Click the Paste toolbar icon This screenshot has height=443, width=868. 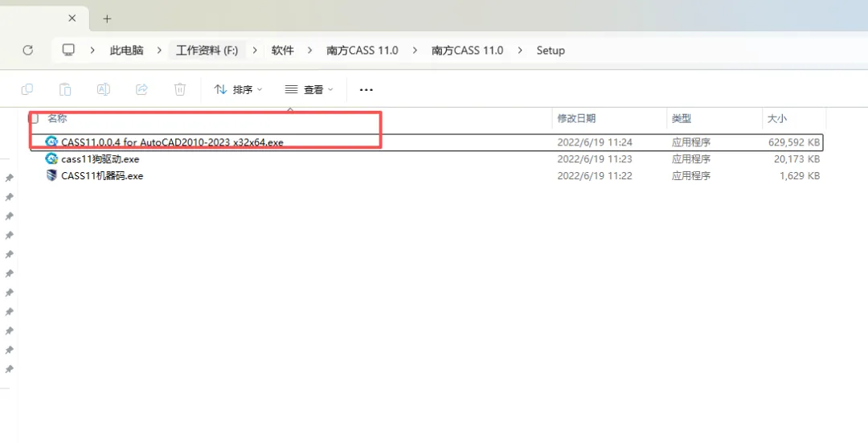click(65, 89)
